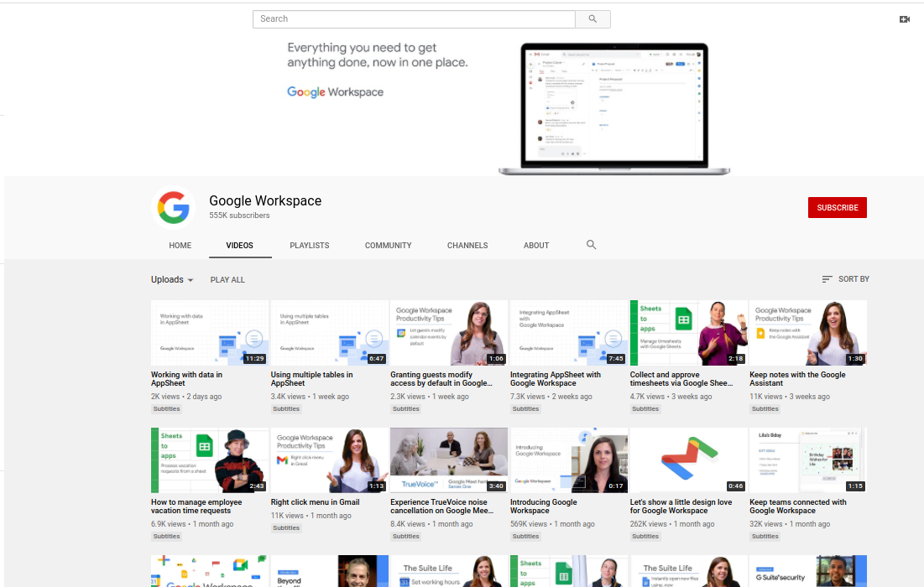Click title 'Introducing Google Workspace'
Screen dimensions: 924x587
coord(543,506)
